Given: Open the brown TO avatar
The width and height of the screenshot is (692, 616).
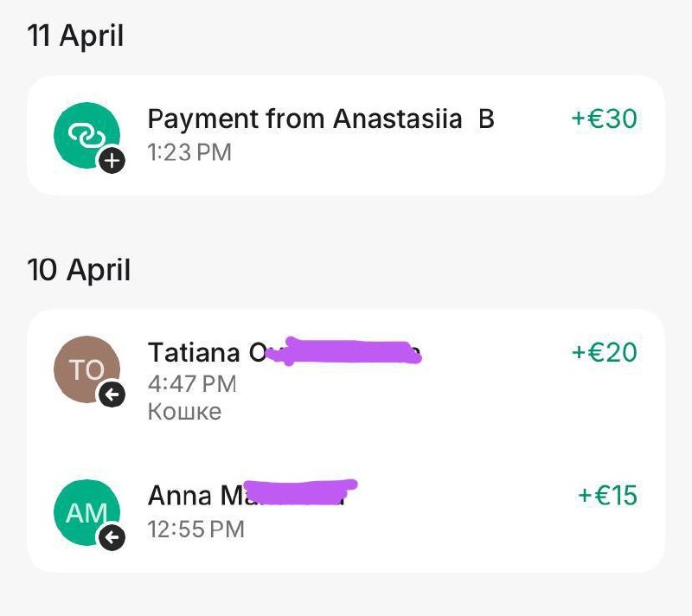Looking at the screenshot, I should coord(86,369).
